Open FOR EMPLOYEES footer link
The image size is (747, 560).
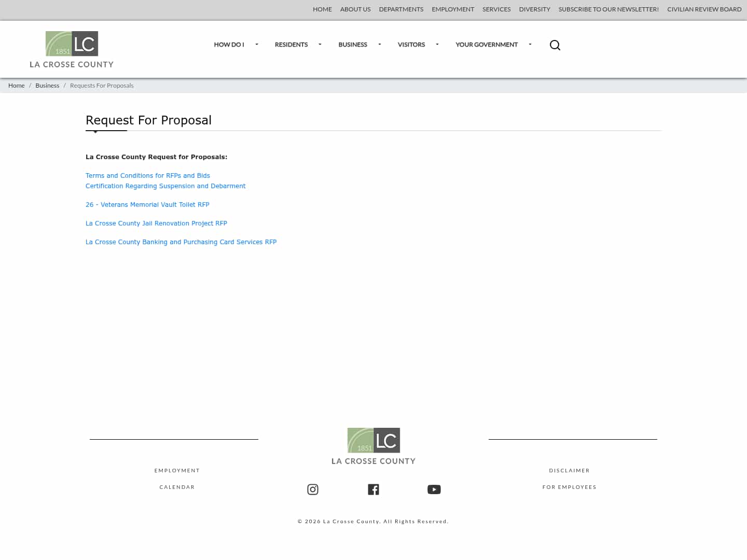point(569,487)
